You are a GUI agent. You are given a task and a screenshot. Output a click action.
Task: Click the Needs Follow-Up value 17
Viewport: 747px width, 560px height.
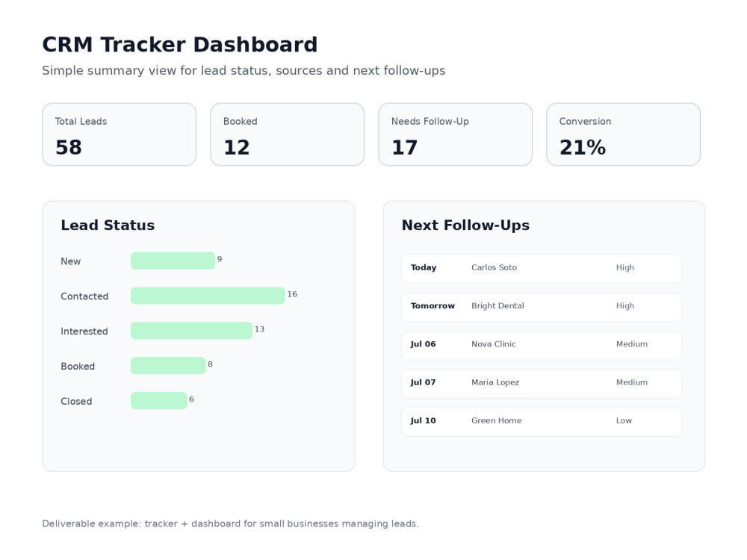404,147
